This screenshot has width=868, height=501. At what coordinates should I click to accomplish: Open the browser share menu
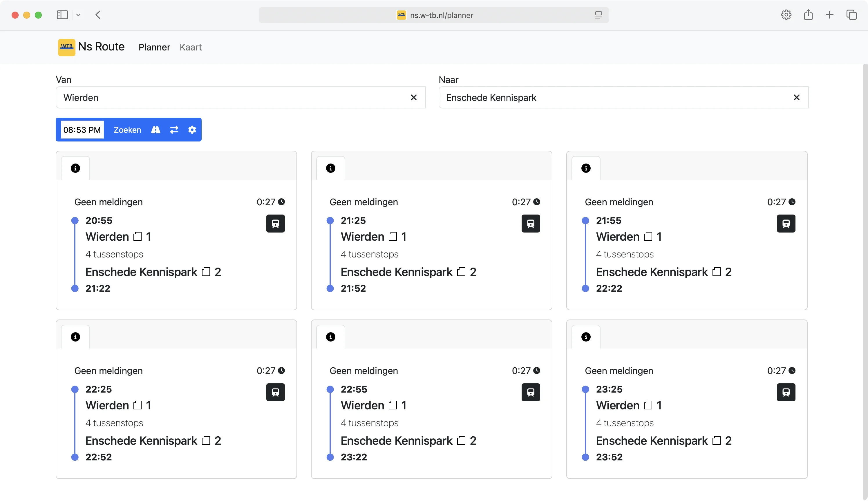pos(808,15)
